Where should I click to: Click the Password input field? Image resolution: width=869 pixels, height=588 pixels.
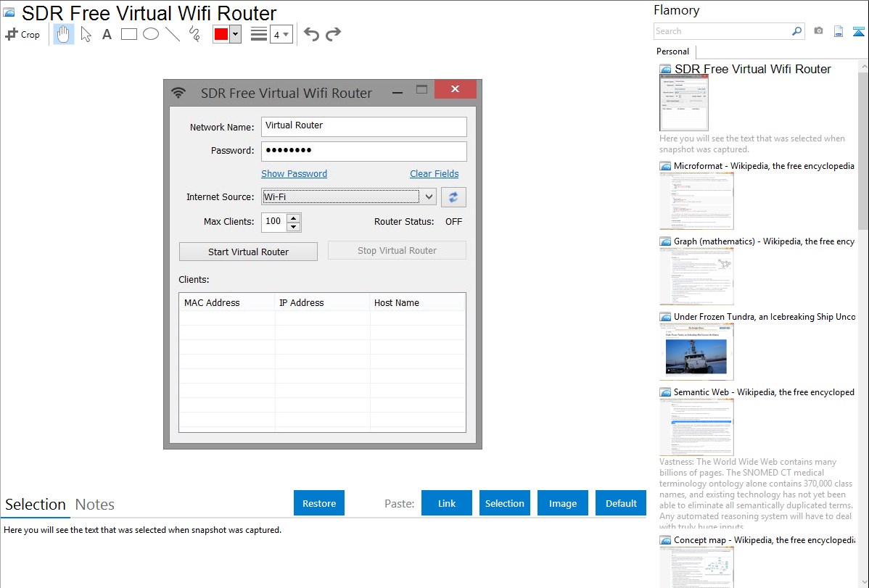point(364,152)
